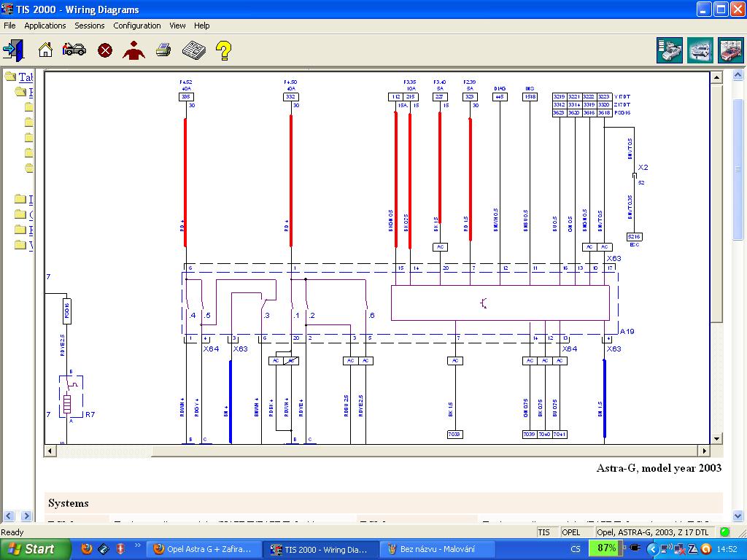747x560 pixels.
Task: Open the Applications menu
Action: pos(45,26)
